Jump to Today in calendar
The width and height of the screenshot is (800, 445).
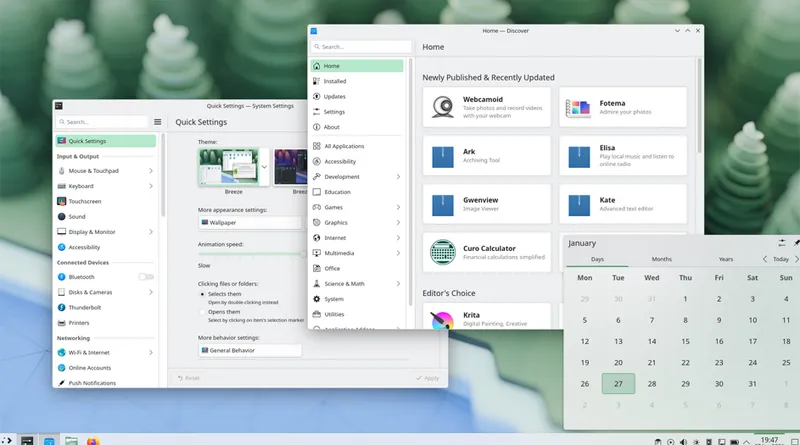(781, 259)
